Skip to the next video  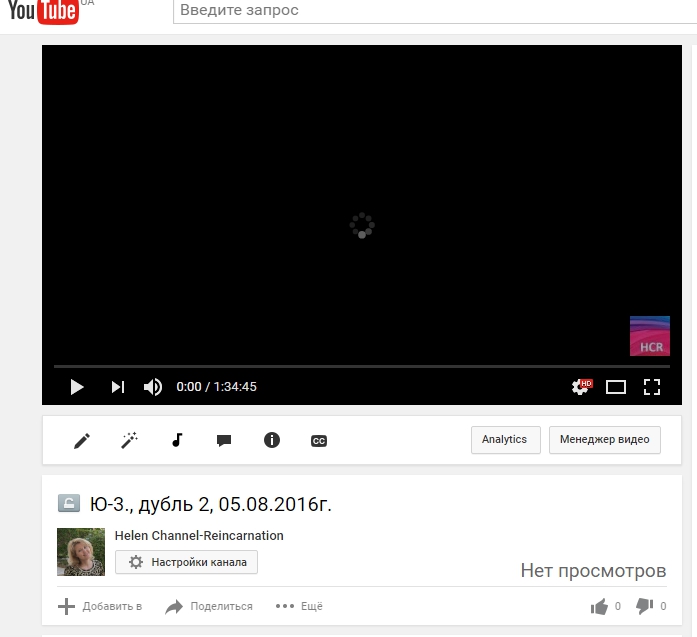(117, 387)
